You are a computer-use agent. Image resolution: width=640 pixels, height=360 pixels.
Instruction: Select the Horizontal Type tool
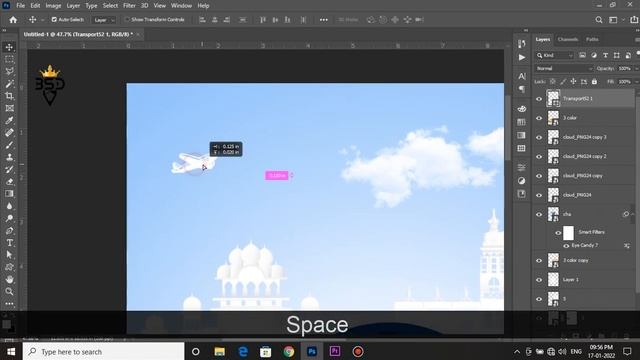click(9, 243)
